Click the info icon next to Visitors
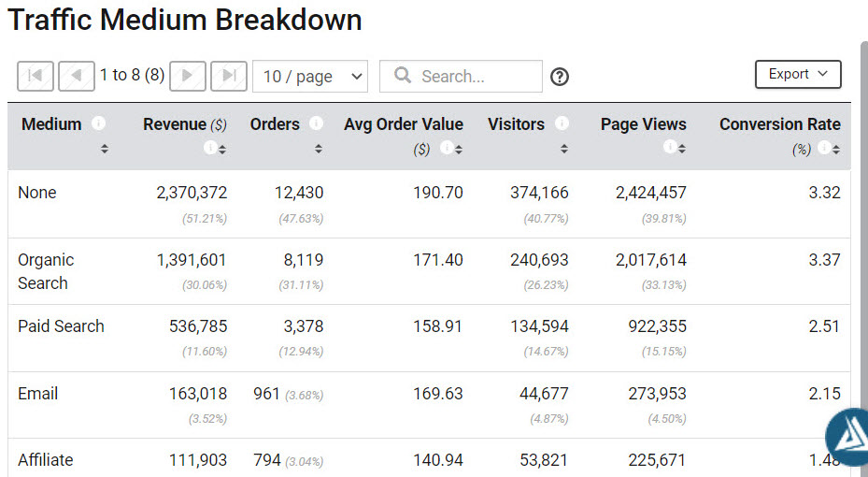Viewport: 868px width, 477px height. pyautogui.click(x=562, y=123)
